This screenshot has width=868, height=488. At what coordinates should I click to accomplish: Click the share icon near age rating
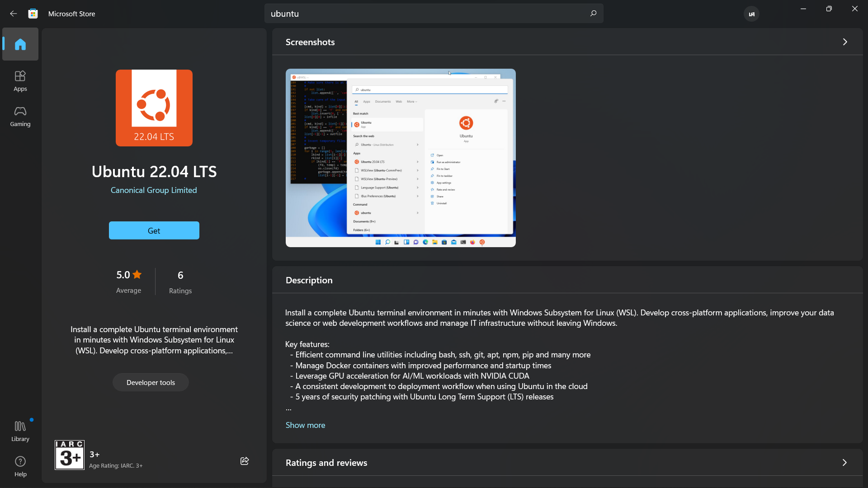(x=245, y=460)
